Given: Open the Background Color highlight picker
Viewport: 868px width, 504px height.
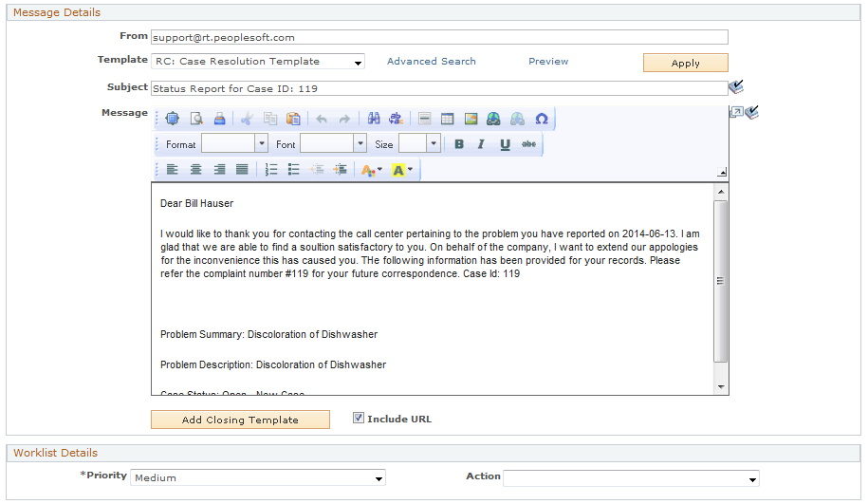Looking at the screenshot, I should pos(402,170).
